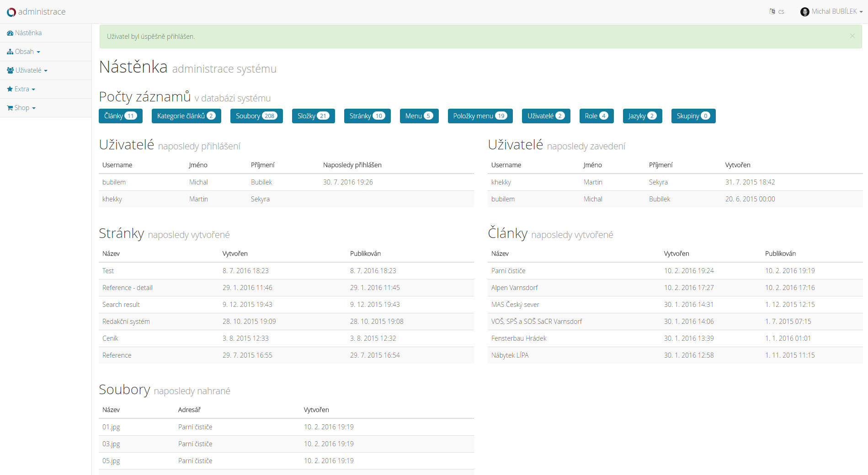Open VOŠ, SPŠ a SOŠ SaCR Varnsdorf article
The height and width of the screenshot is (475, 868).
coord(537,322)
